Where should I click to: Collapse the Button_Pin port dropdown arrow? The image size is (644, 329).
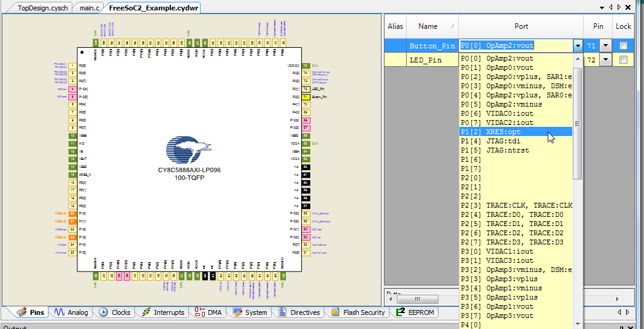578,45
